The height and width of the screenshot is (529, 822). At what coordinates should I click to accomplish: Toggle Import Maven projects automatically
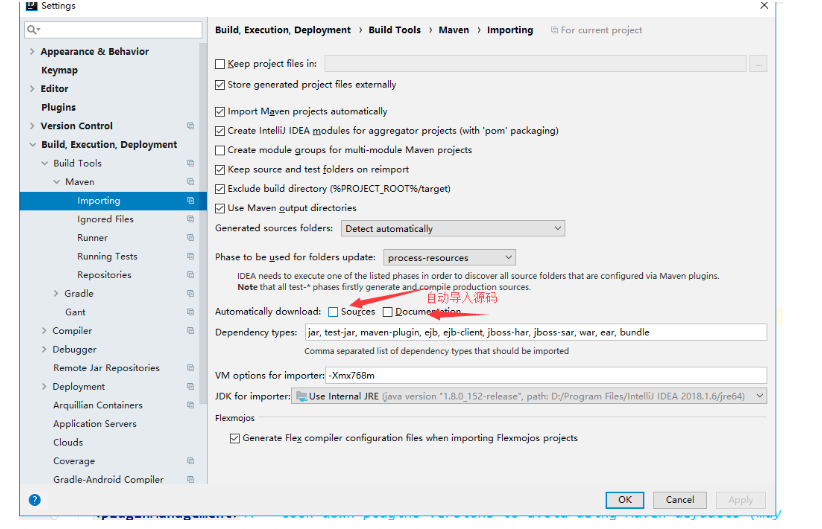[x=220, y=112]
